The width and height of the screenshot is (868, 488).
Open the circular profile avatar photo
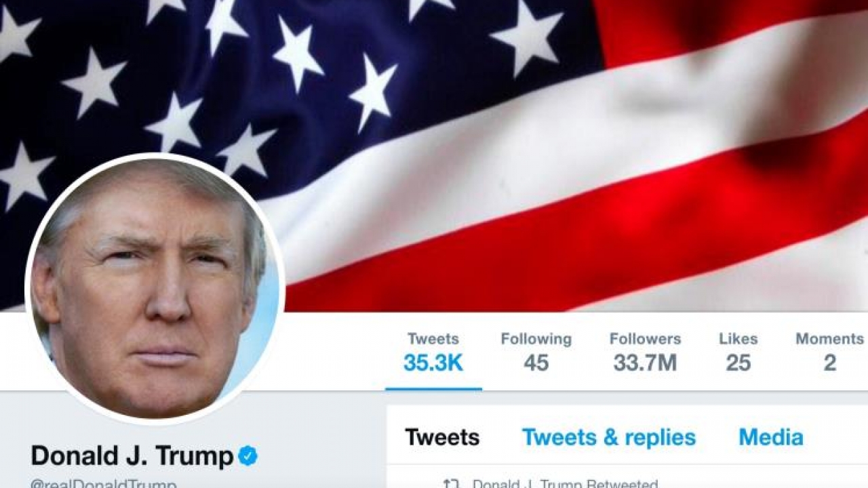pyautogui.click(x=155, y=289)
